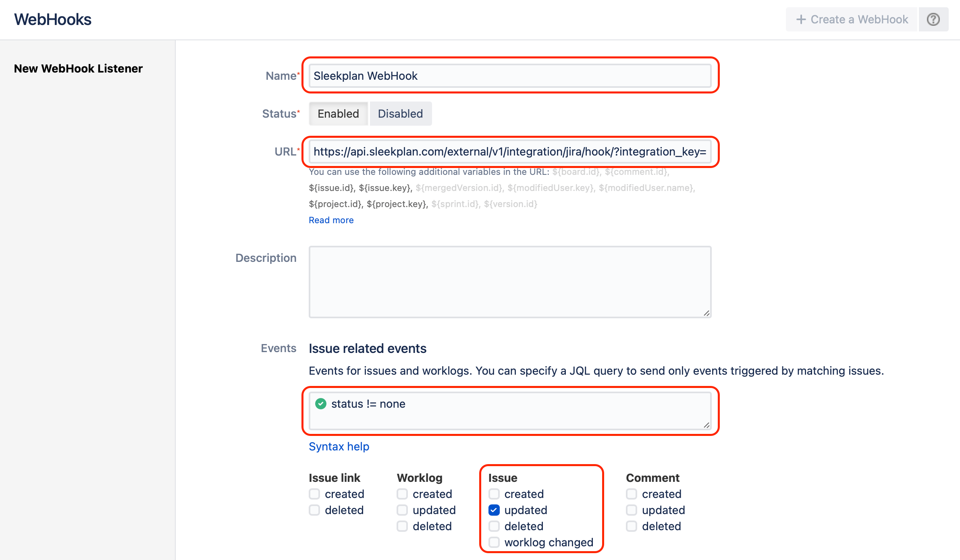The height and width of the screenshot is (560, 960).
Task: Check the Comment updated checkbox
Action: pyautogui.click(x=632, y=510)
